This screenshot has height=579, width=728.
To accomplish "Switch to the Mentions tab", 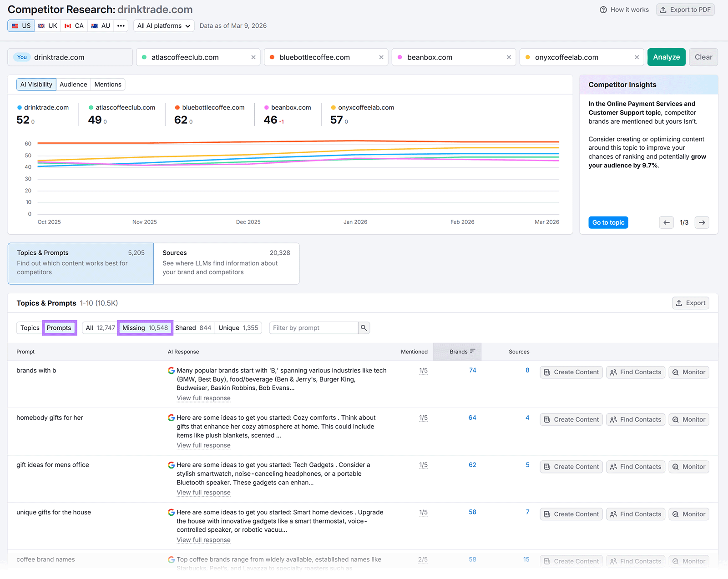I will [108, 84].
